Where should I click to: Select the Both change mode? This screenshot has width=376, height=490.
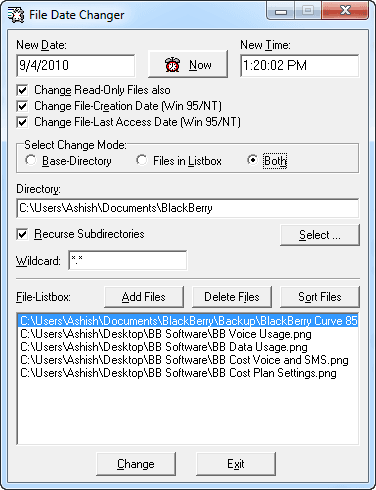point(253,160)
